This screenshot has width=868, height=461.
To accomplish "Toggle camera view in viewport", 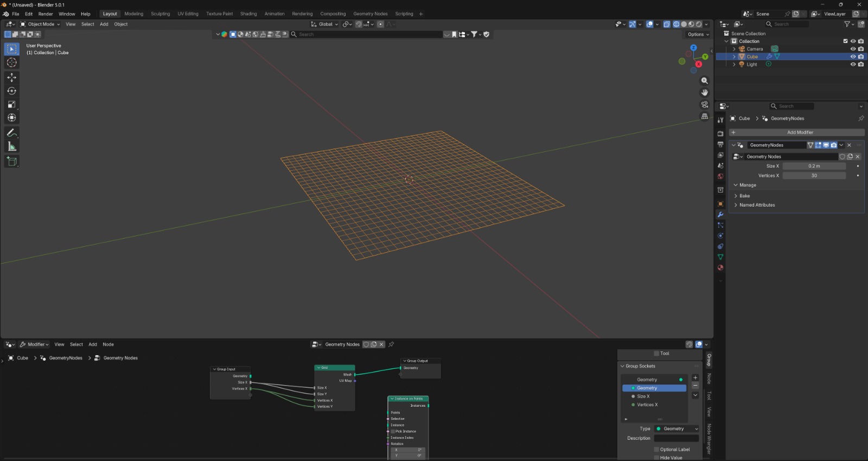I will coord(705,105).
